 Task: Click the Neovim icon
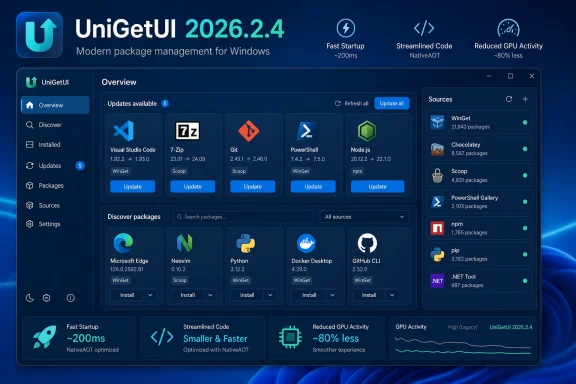[184, 243]
